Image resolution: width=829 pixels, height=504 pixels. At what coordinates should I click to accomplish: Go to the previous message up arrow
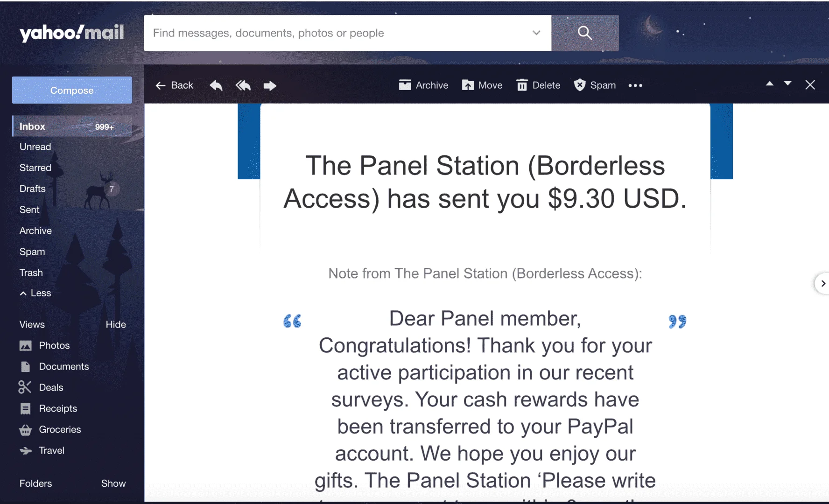[770, 84]
